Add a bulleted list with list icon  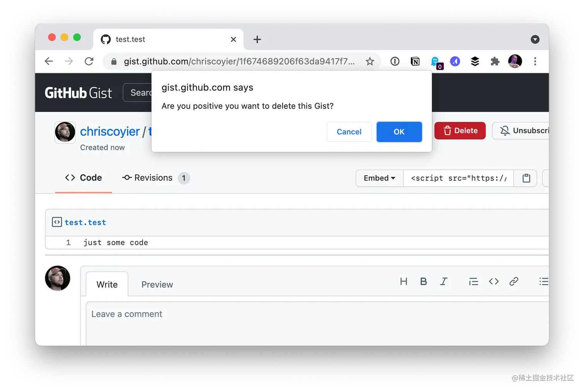coord(543,282)
